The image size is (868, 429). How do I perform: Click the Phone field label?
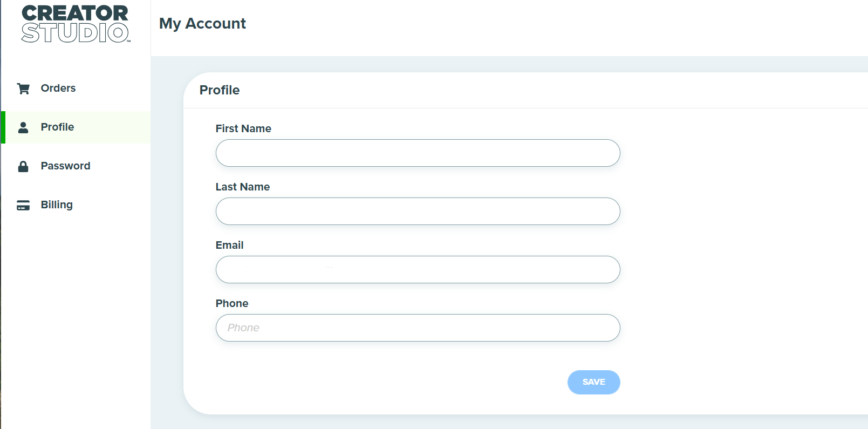pyautogui.click(x=232, y=303)
